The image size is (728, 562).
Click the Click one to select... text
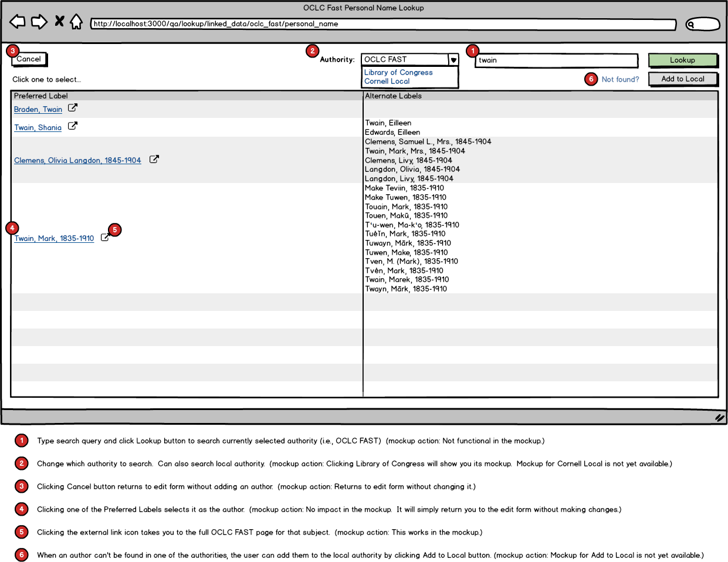point(46,80)
